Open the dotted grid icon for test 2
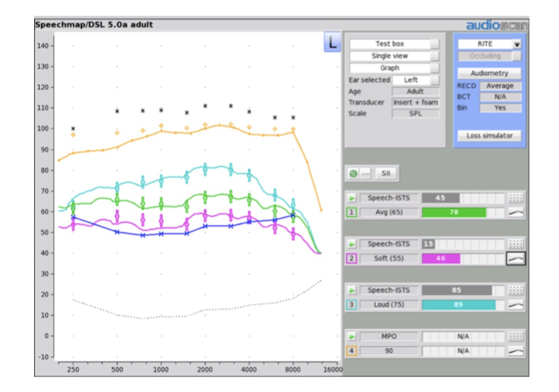Image resolution: width=559 pixels, height=392 pixels. [515, 244]
